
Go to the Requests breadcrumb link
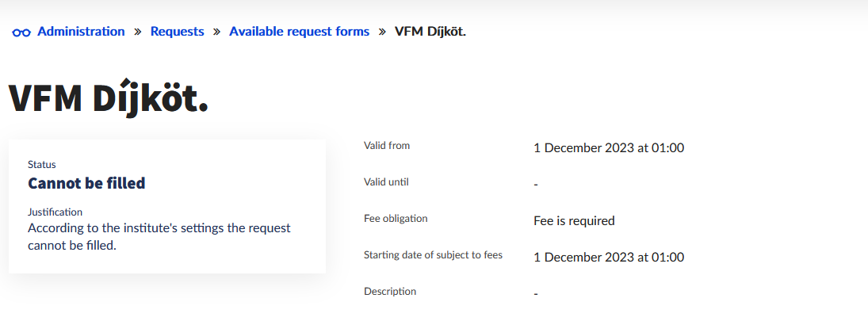pos(177,32)
